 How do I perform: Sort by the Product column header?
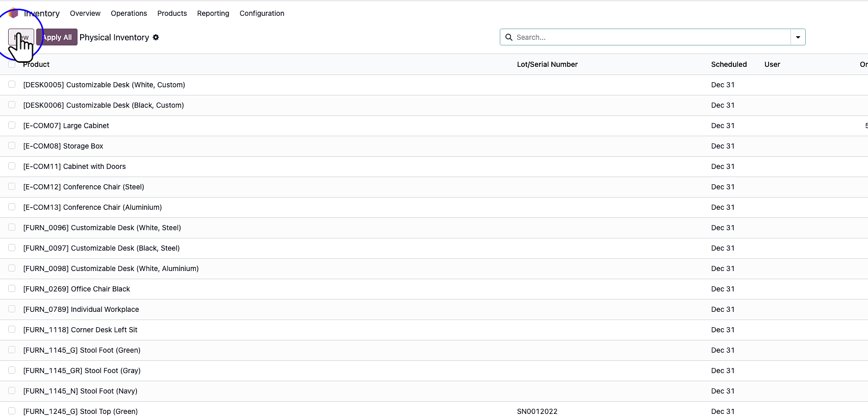36,64
